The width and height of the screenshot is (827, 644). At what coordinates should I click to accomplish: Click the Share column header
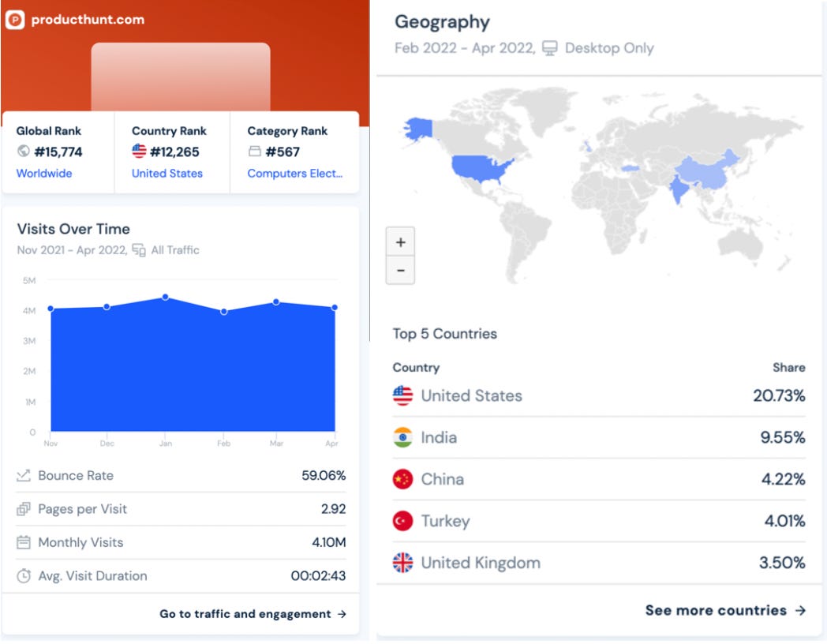(789, 368)
